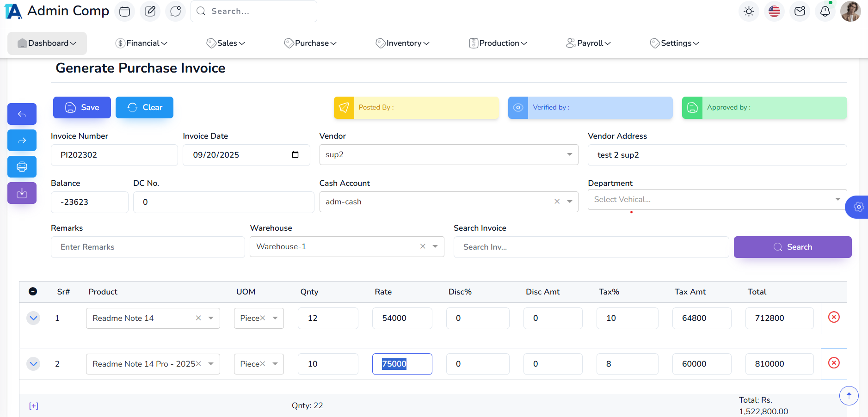The width and height of the screenshot is (868, 417).
Task: Open the Department dropdown
Action: tap(716, 200)
